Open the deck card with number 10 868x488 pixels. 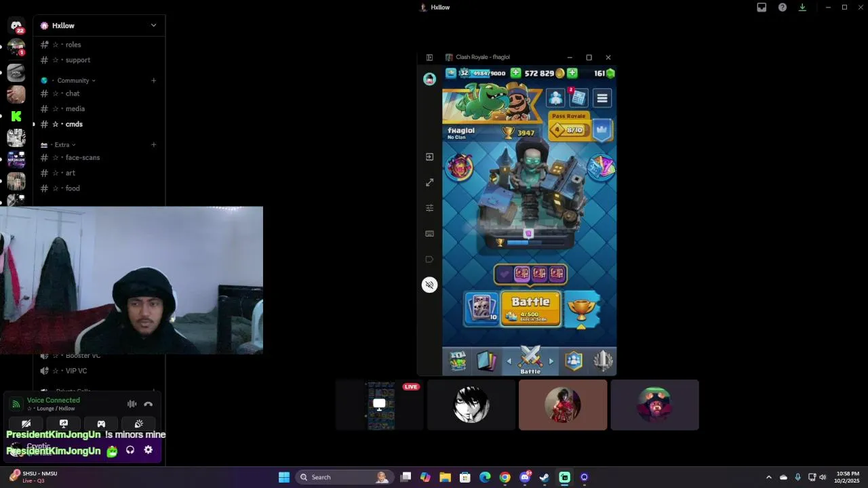pos(482,308)
